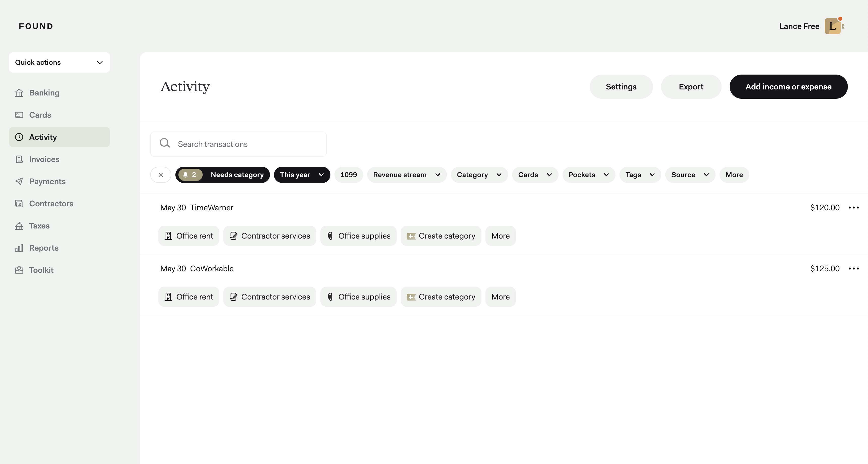Expand the Quick actions dropdown
This screenshot has height=464, width=868.
coord(59,62)
